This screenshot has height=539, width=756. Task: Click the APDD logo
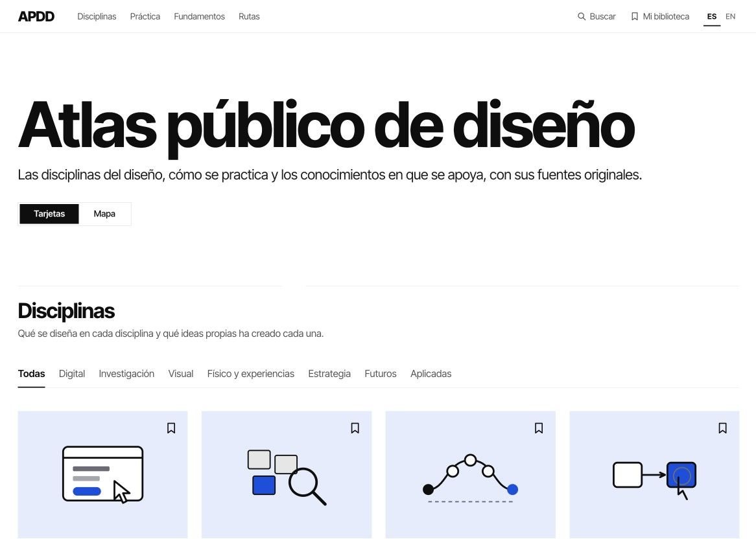pyautogui.click(x=36, y=16)
